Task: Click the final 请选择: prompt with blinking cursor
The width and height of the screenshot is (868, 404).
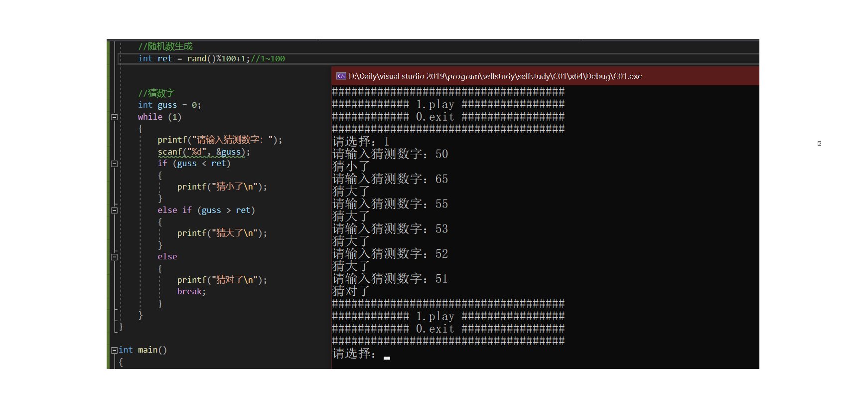Action: 361,354
